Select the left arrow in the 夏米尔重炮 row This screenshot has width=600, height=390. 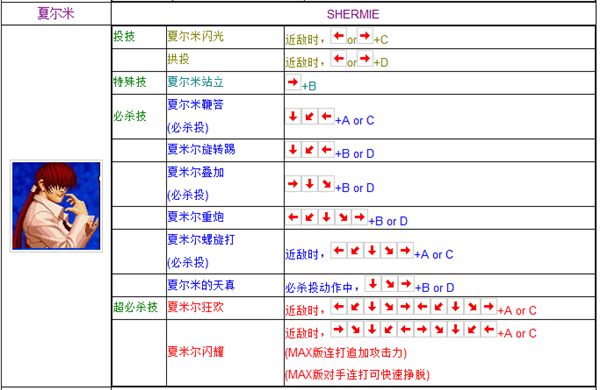293,217
